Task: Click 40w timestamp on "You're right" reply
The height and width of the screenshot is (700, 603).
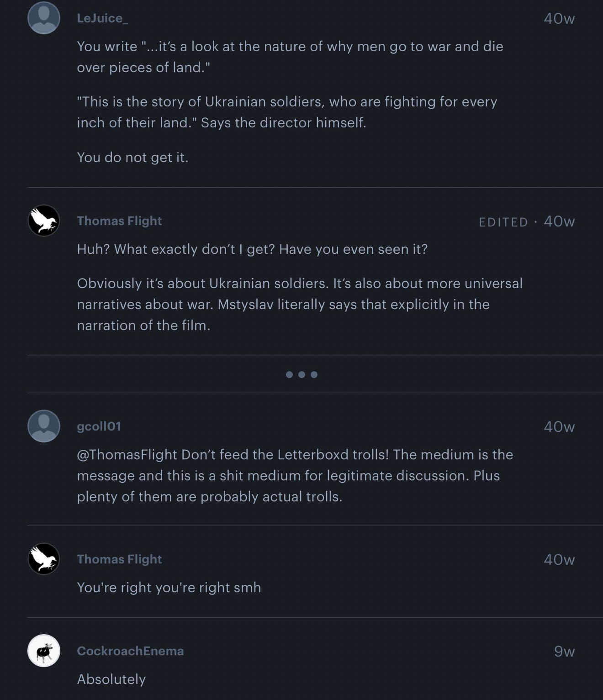Action: click(559, 560)
